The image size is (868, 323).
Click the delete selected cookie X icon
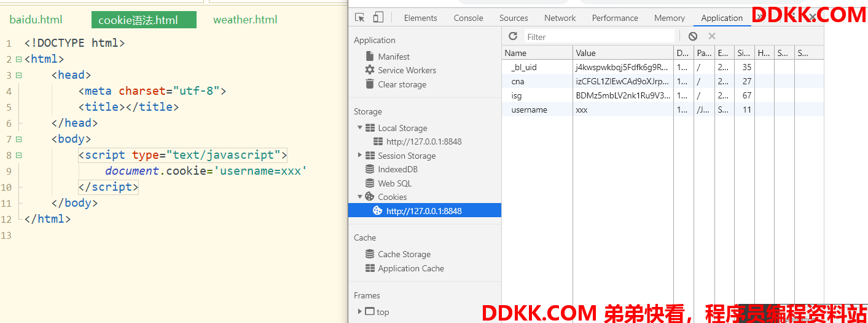tap(712, 36)
